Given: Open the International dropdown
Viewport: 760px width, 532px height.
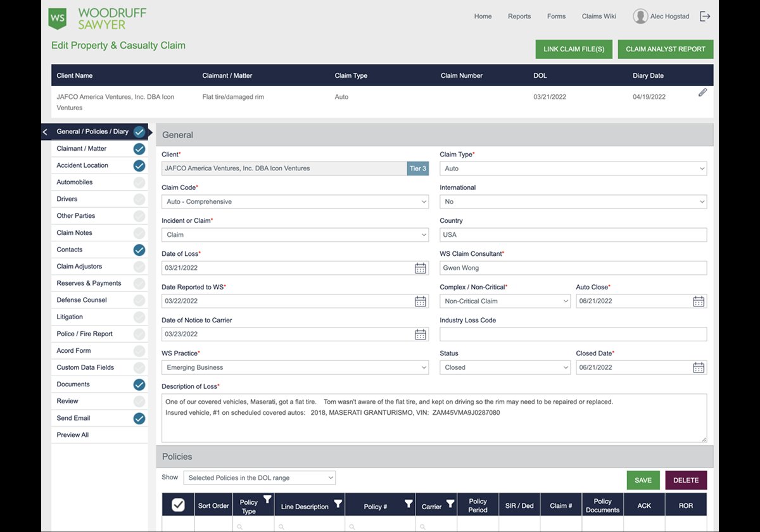Looking at the screenshot, I should pos(573,201).
